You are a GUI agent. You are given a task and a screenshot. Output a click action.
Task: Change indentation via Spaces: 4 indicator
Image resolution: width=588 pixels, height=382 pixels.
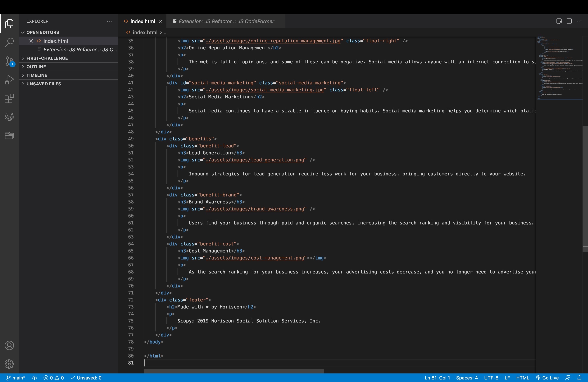coord(467,378)
